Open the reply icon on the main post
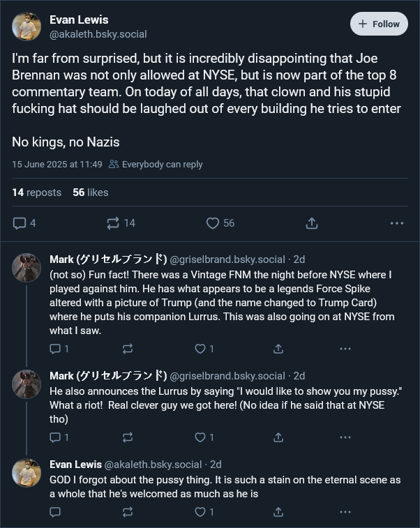This screenshot has width=420, height=528. click(20, 223)
